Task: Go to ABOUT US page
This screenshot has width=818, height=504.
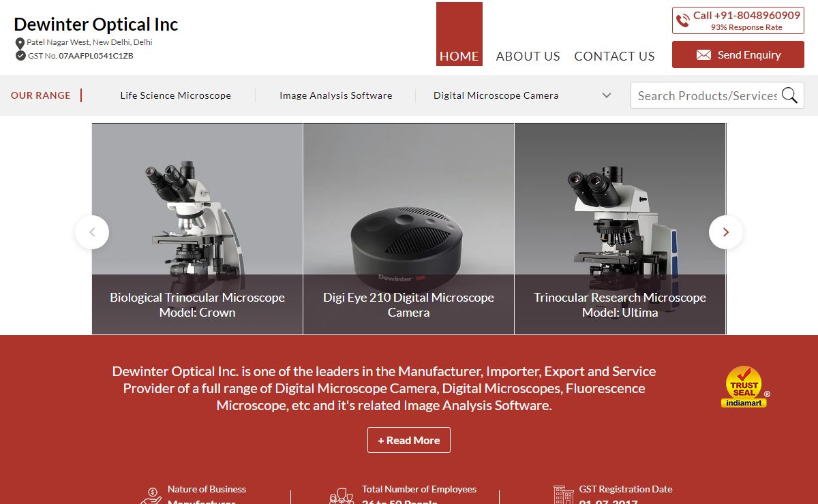Action: point(528,57)
